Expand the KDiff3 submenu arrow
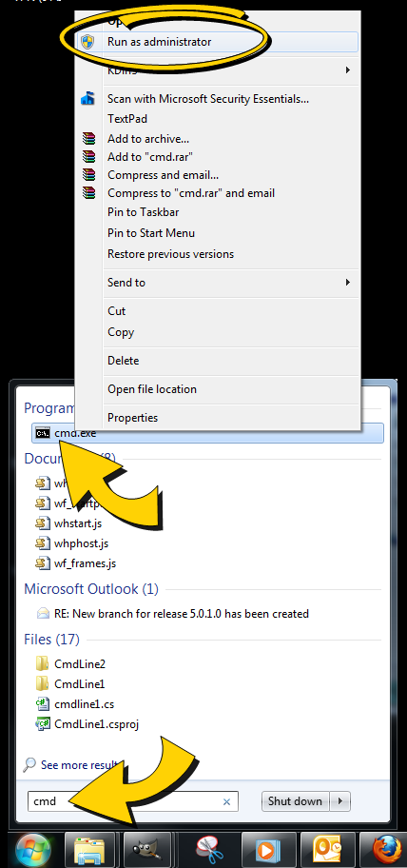Image resolution: width=407 pixels, height=868 pixels. click(x=348, y=69)
